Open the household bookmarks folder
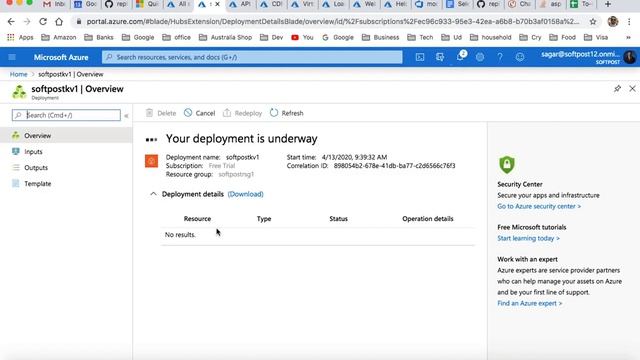 (491, 37)
